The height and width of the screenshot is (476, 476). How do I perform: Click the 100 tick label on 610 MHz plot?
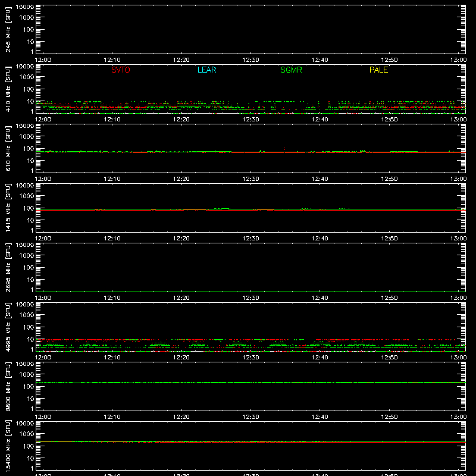coord(29,149)
